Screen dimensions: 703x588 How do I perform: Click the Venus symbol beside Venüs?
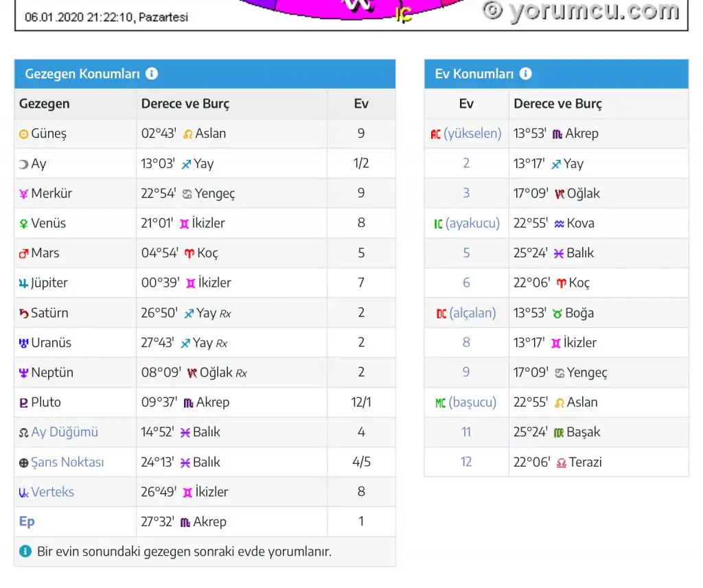24,224
